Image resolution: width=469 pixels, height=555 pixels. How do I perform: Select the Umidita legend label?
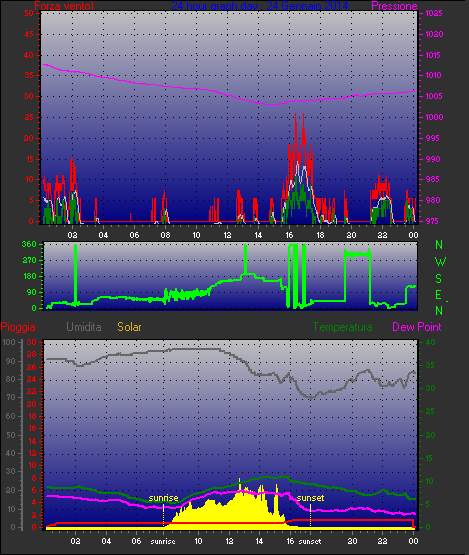pos(84,327)
